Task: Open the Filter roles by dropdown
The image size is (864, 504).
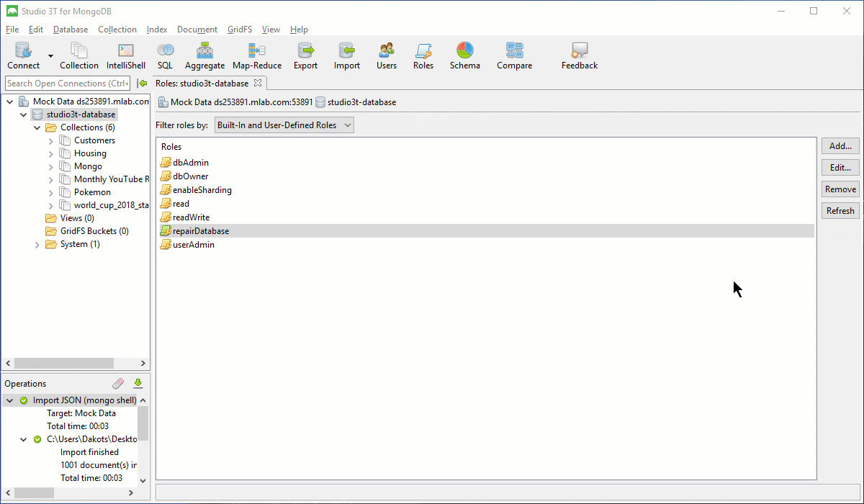Action: pyautogui.click(x=284, y=125)
